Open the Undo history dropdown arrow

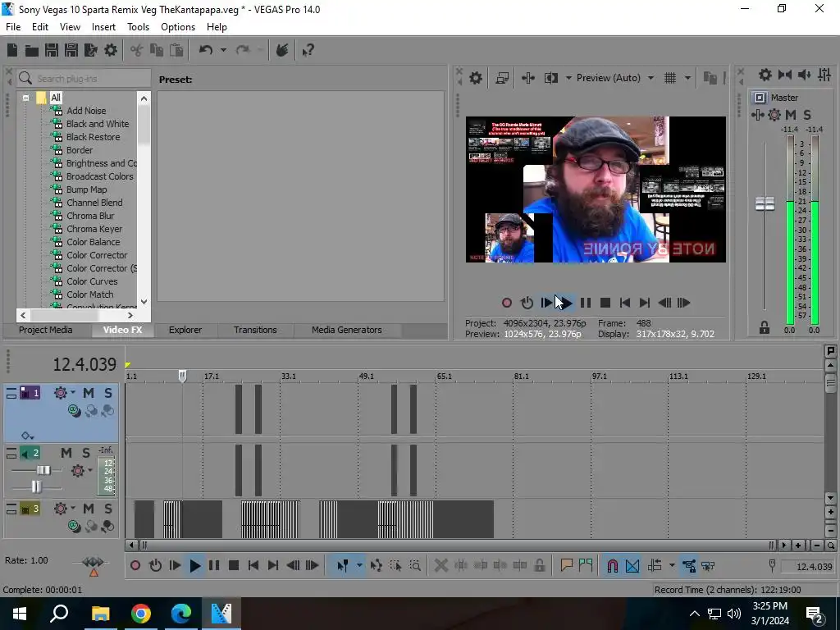[223, 50]
